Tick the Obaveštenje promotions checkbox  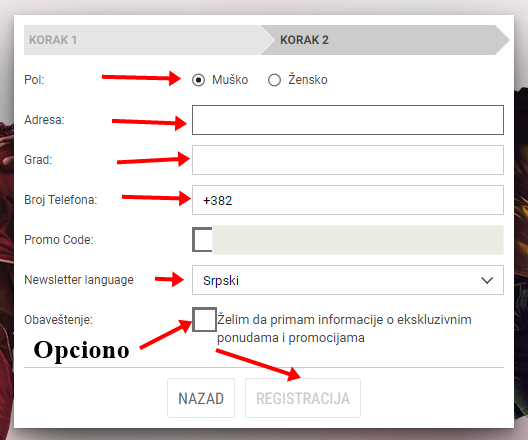(204, 319)
